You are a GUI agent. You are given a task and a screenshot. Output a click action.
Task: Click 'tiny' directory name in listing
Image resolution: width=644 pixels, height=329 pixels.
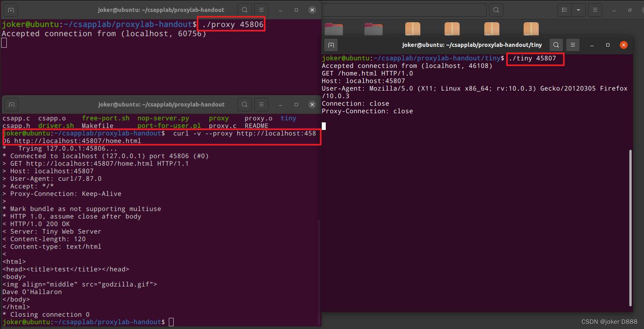click(288, 118)
